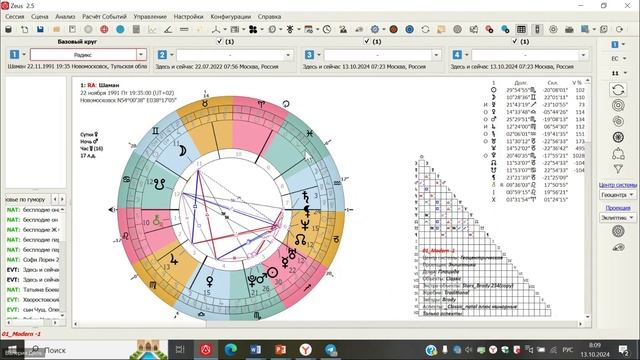Open the EC dropdown in the right sidebar

619,59
